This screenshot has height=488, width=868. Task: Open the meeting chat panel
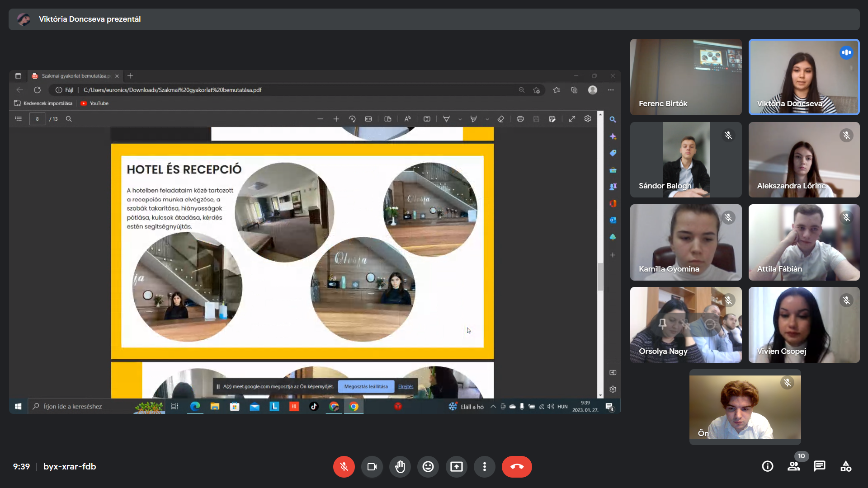coord(819,466)
